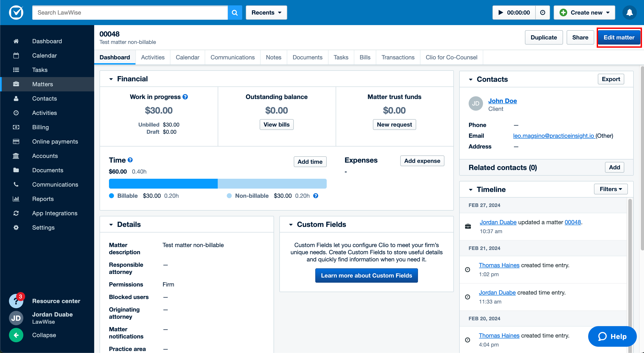644x353 pixels.
Task: Click New request for trust funds
Action: [394, 124]
